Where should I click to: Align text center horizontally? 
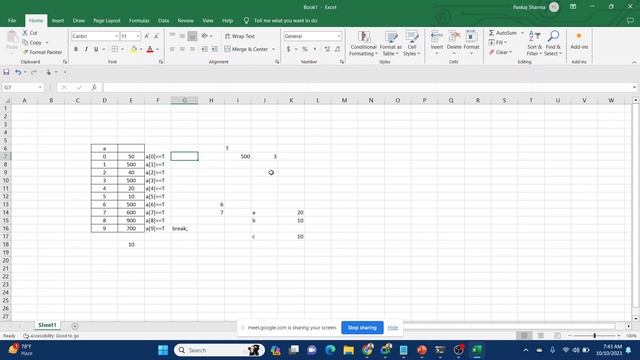[x=182, y=49]
